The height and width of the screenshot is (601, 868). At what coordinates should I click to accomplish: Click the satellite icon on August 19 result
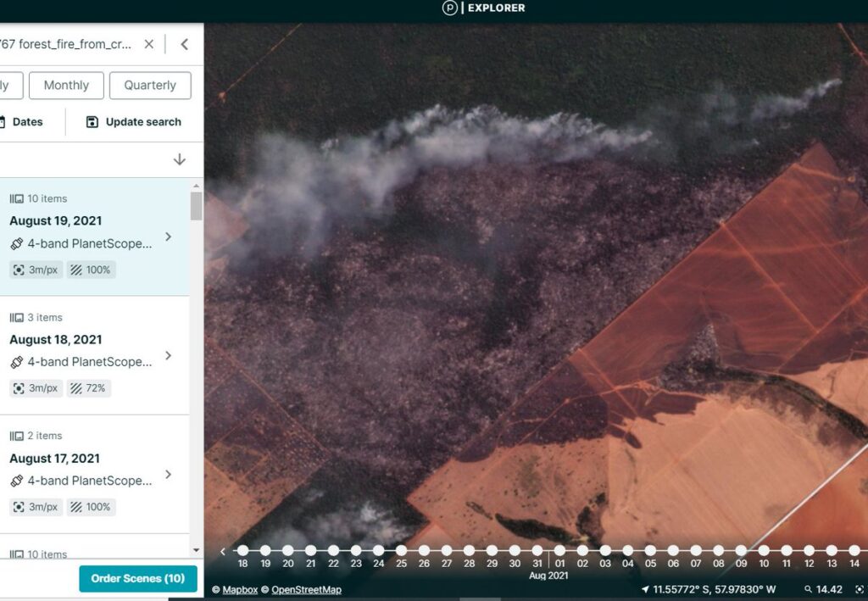click(16, 243)
